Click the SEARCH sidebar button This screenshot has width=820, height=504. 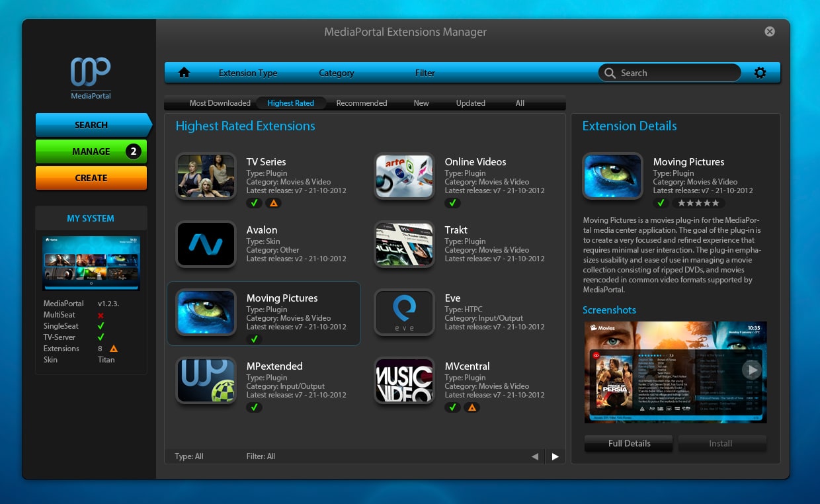click(93, 125)
